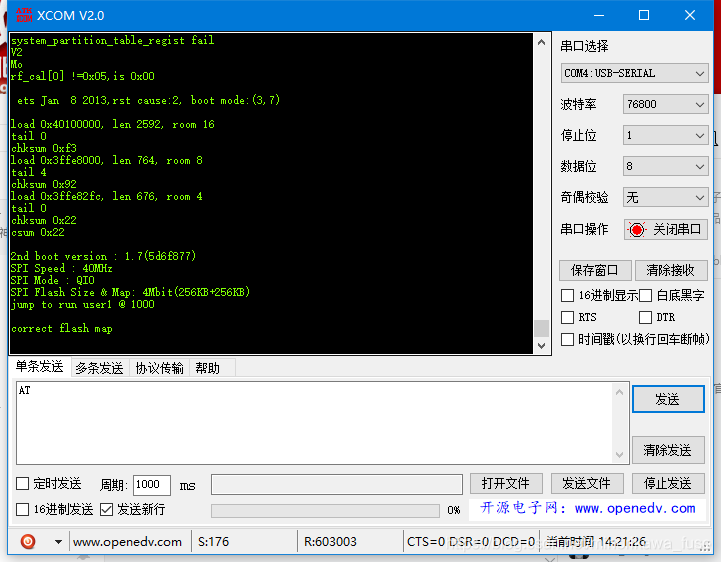The height and width of the screenshot is (562, 721).
Task: Click the 保存窗口 button
Action: tap(595, 270)
